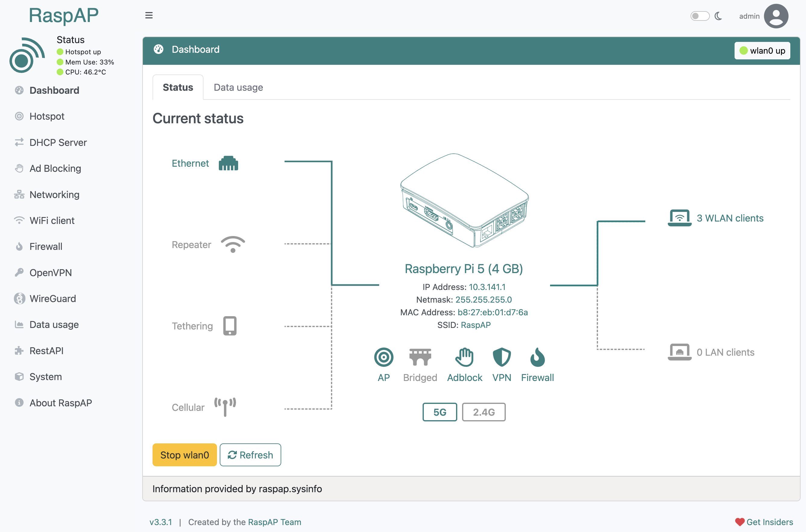Click the Get Insiders link

(764, 522)
